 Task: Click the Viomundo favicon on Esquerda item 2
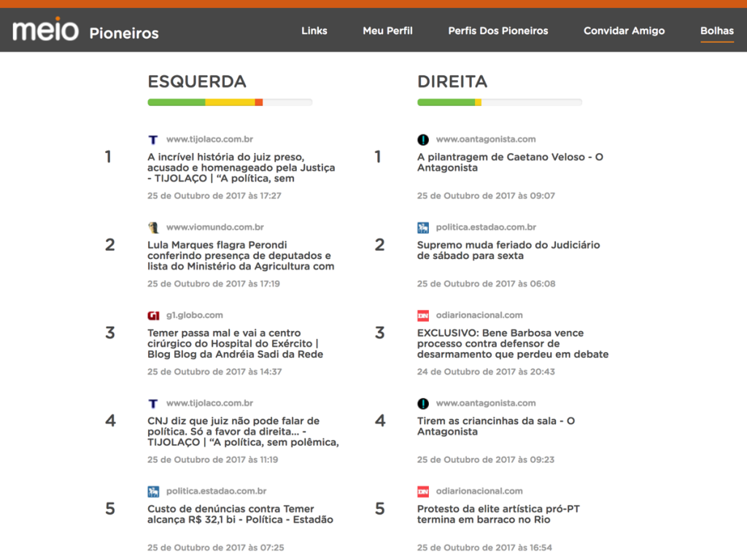pyautogui.click(x=153, y=227)
